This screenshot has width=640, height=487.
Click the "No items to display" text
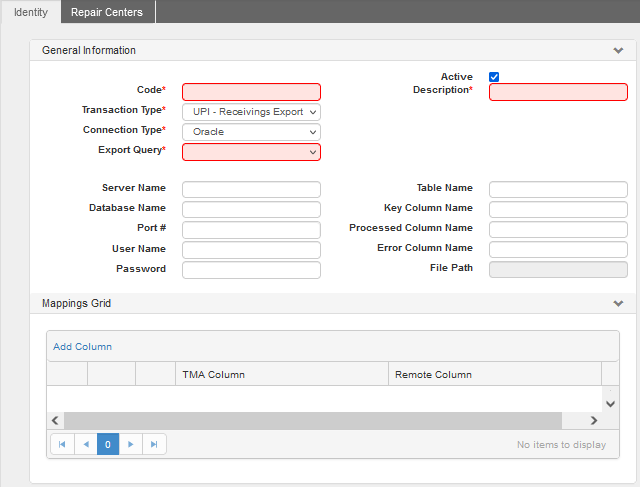(x=561, y=445)
